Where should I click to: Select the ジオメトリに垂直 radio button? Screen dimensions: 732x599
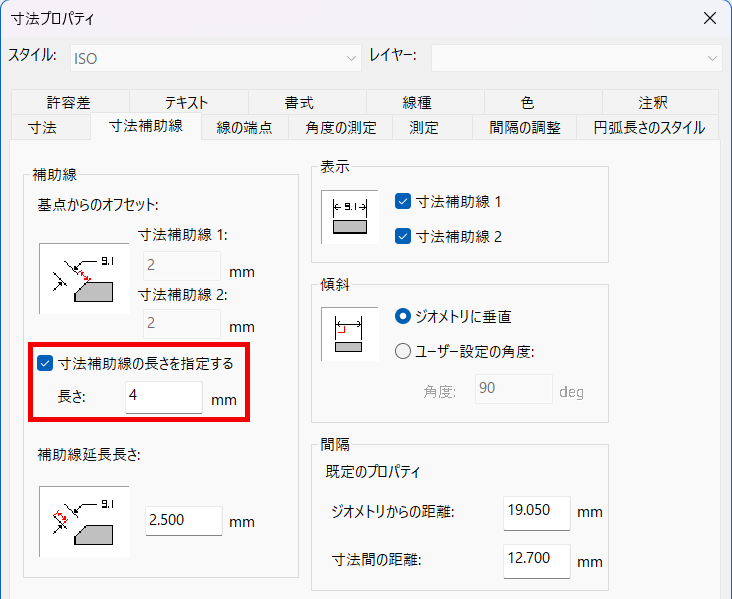(x=403, y=316)
